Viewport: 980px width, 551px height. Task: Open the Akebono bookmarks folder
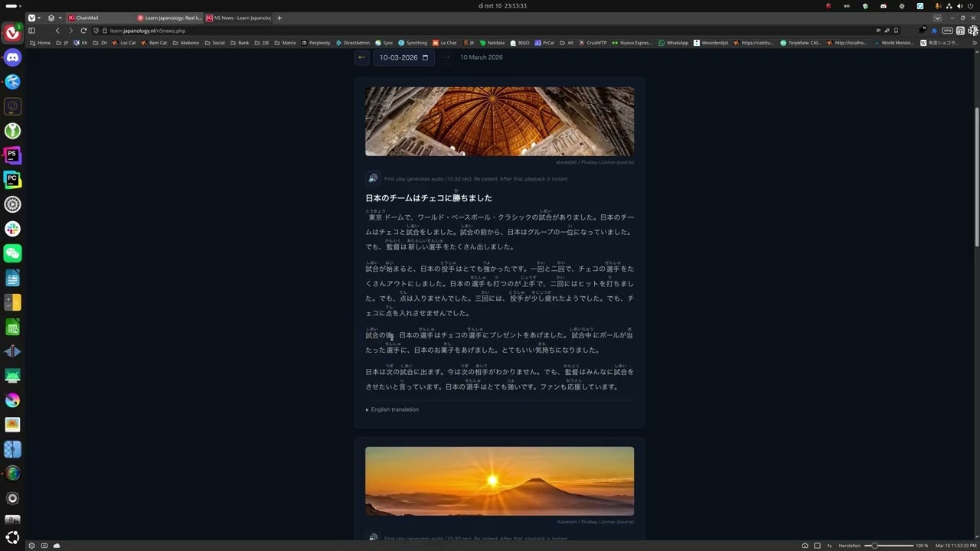(x=186, y=43)
